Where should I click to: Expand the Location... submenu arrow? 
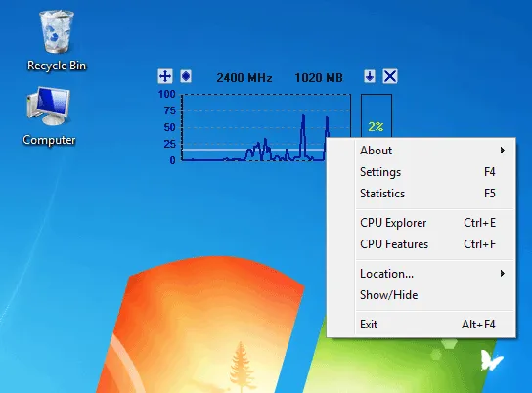(x=502, y=274)
